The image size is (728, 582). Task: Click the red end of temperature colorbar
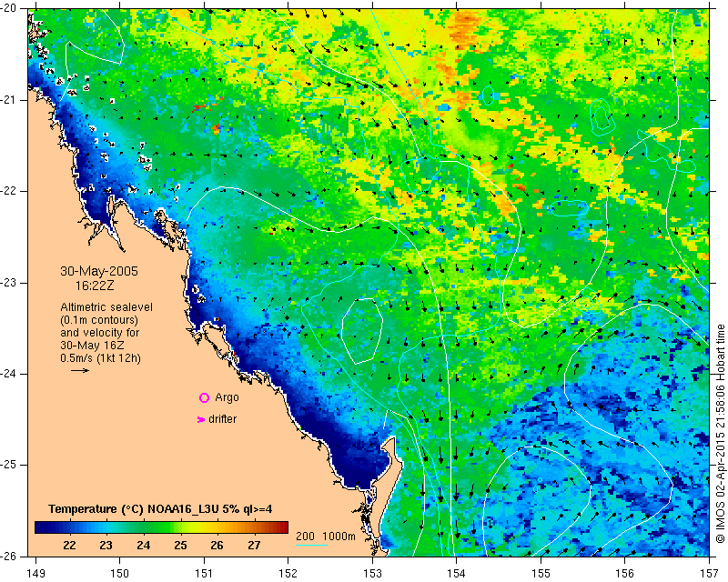click(x=283, y=527)
